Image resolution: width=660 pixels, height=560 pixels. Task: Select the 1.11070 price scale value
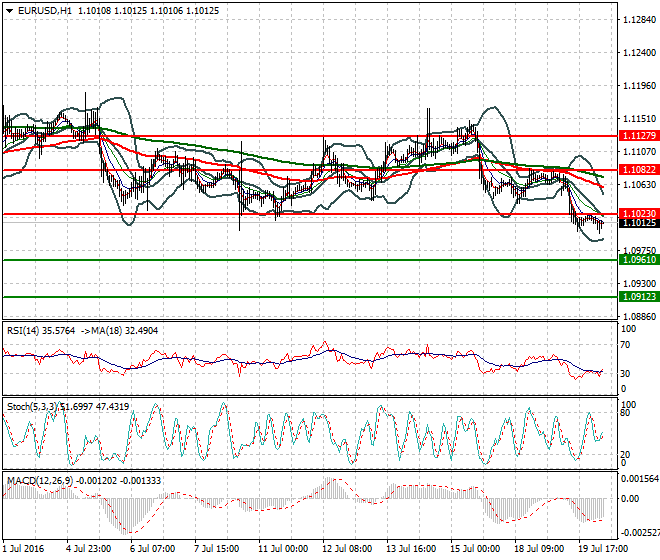pyautogui.click(x=639, y=152)
